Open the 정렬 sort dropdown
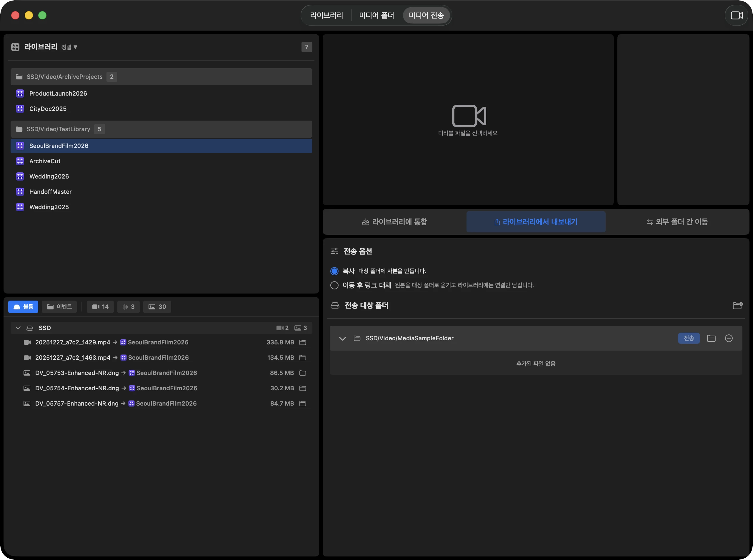Image resolution: width=753 pixels, height=560 pixels. pos(69,47)
